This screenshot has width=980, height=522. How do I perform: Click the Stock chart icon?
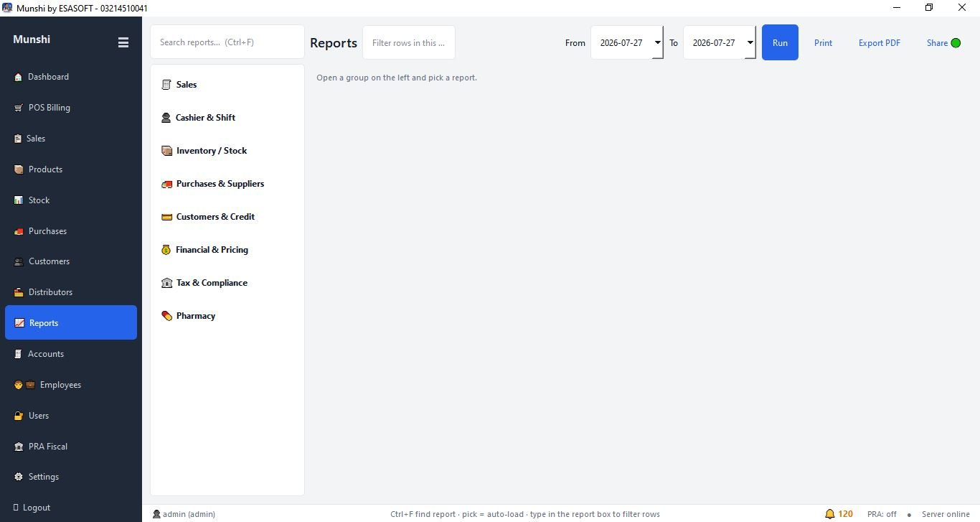click(x=19, y=200)
